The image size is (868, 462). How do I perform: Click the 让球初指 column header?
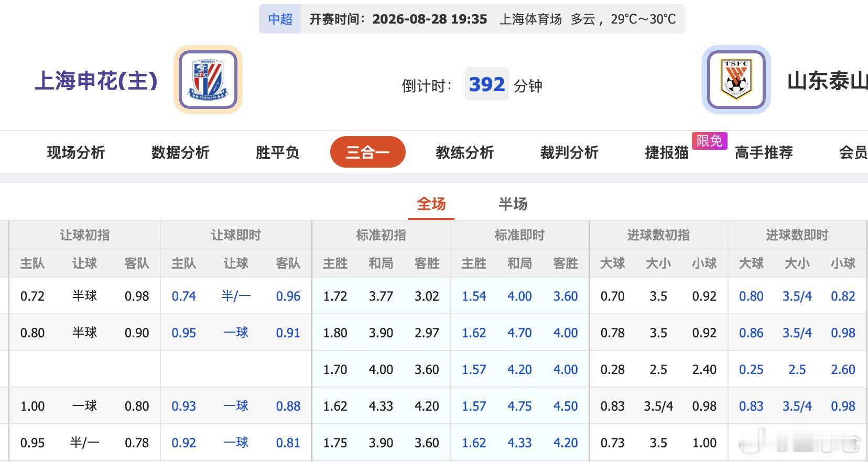point(85,235)
